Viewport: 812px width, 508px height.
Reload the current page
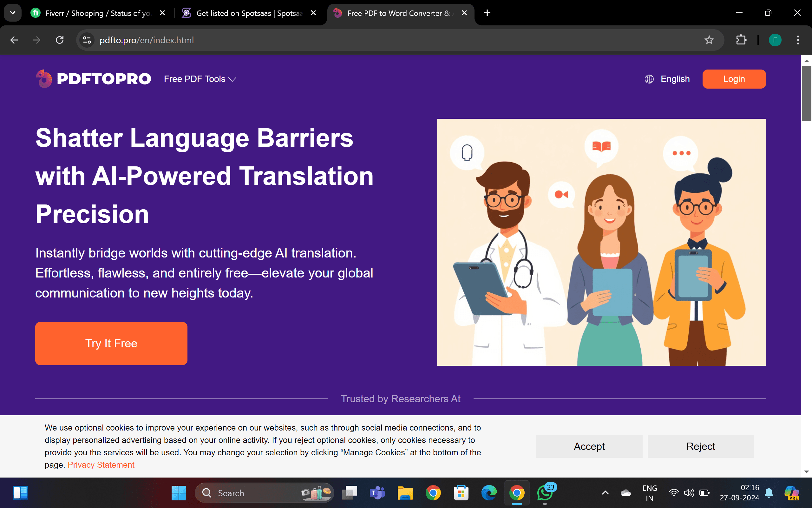click(60, 40)
